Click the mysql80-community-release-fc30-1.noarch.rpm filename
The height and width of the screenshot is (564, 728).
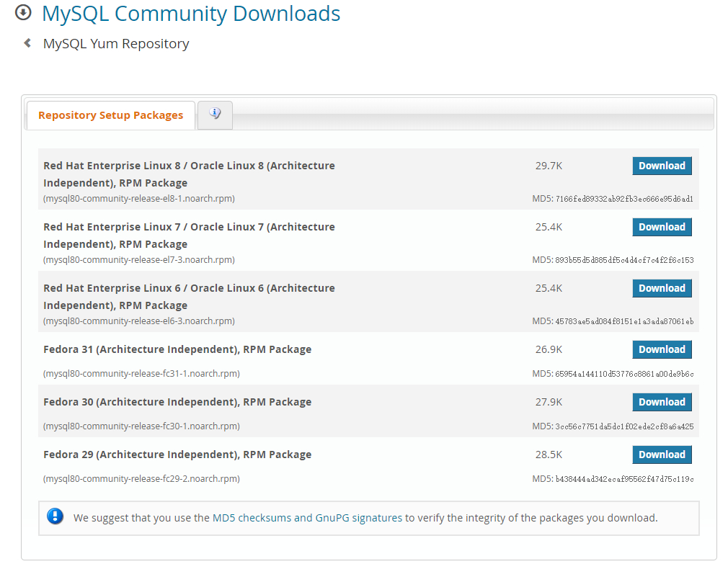(141, 426)
